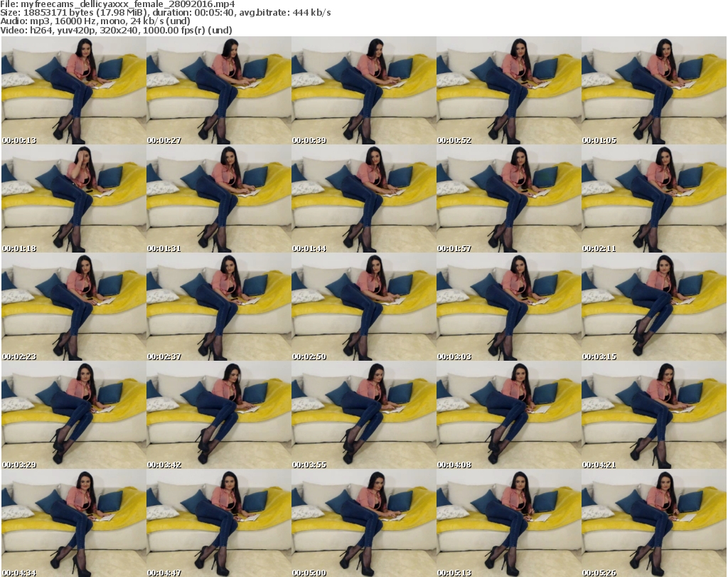Select the last frame at 00:05:26
This screenshot has height=577, width=728.
[x=653, y=523]
